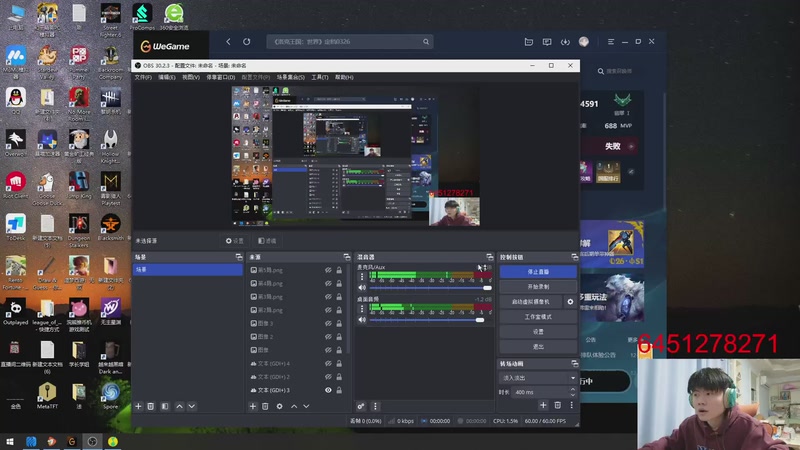This screenshot has width=800, height=450.
Task: Show the 文本 (GDI+) 4 source
Action: [328, 363]
